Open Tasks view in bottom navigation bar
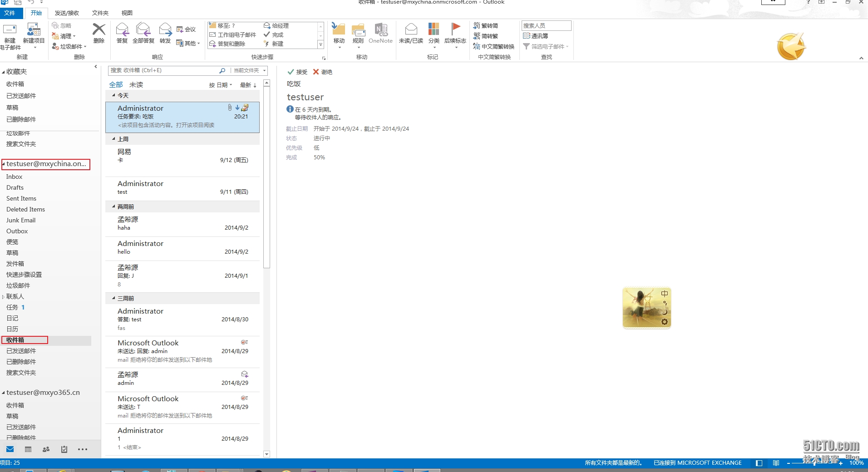 click(64, 449)
